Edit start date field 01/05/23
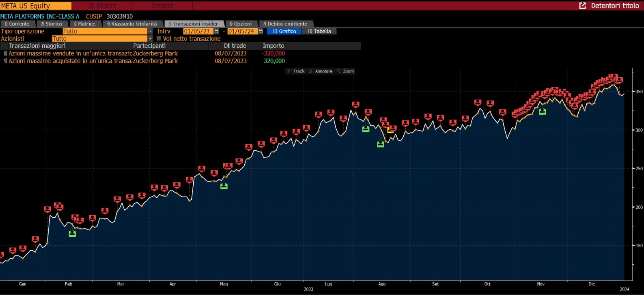Viewport: 644px width, 295px height. point(198,31)
